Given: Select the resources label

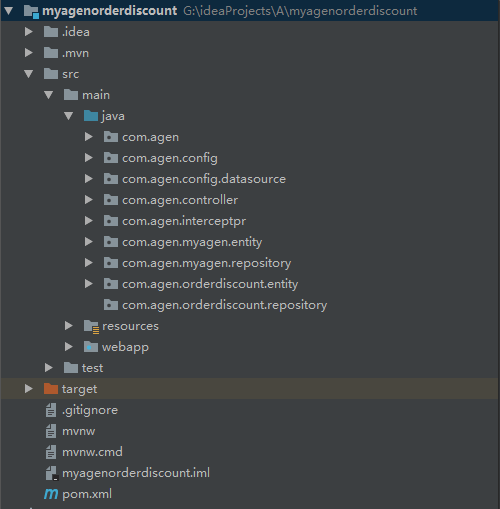Looking at the screenshot, I should (130, 326).
